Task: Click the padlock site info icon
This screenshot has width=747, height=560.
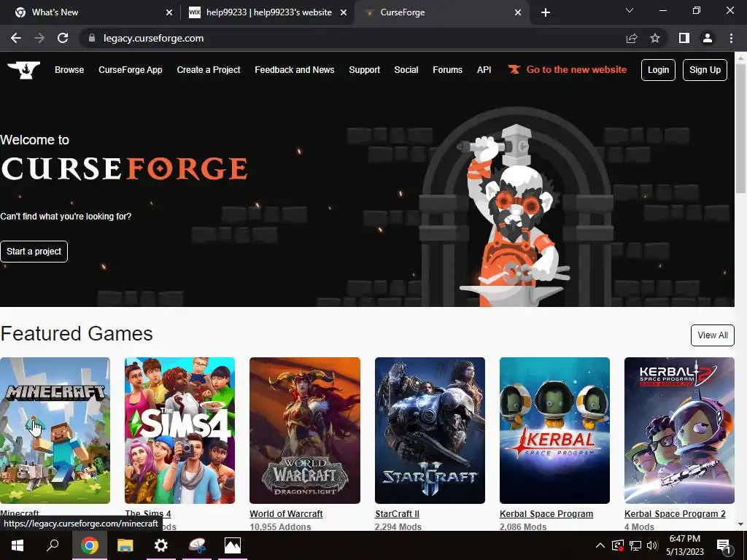Action: (x=92, y=38)
